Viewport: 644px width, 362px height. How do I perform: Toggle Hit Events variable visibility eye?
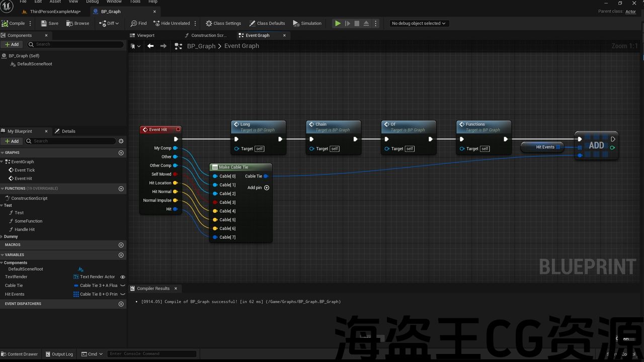122,294
